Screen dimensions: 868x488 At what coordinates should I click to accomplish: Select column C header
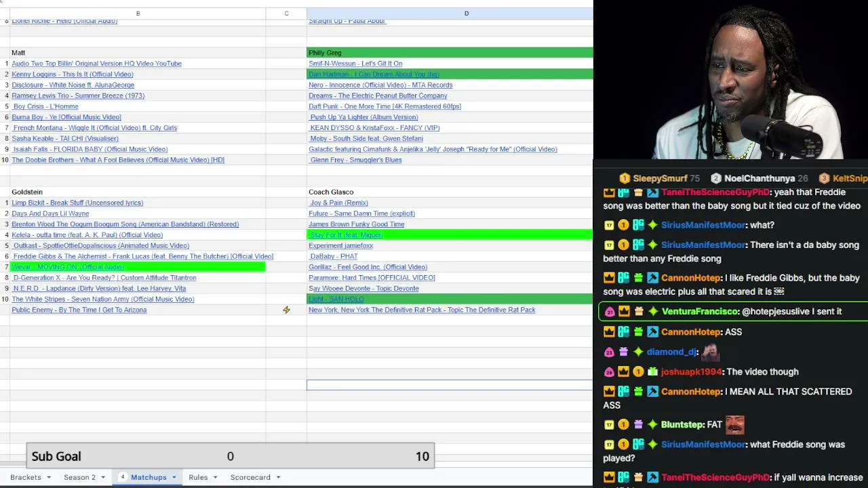click(286, 14)
